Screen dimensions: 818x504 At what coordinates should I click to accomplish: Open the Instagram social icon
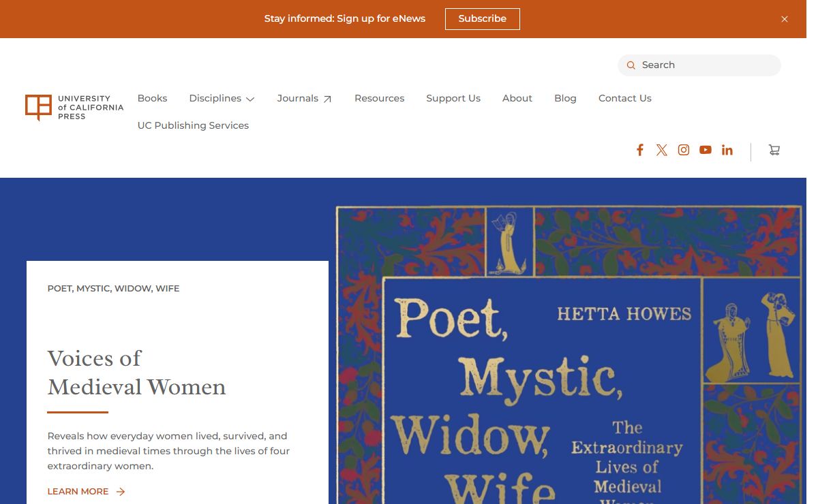683,150
